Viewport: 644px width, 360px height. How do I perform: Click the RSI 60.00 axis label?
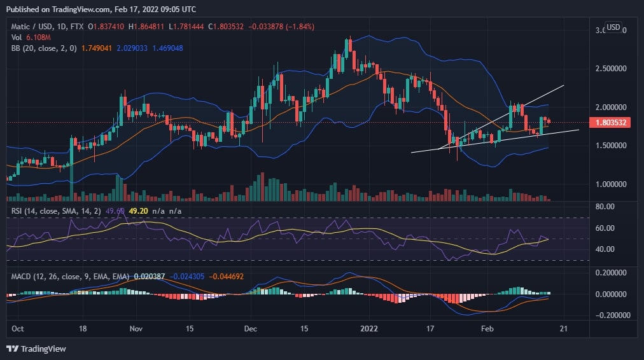pos(605,228)
